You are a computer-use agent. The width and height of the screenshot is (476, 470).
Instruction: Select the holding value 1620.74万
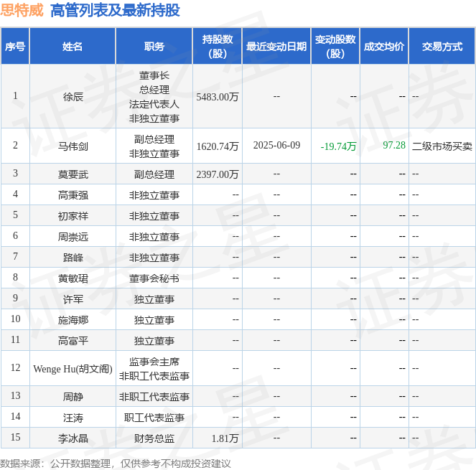point(218,146)
